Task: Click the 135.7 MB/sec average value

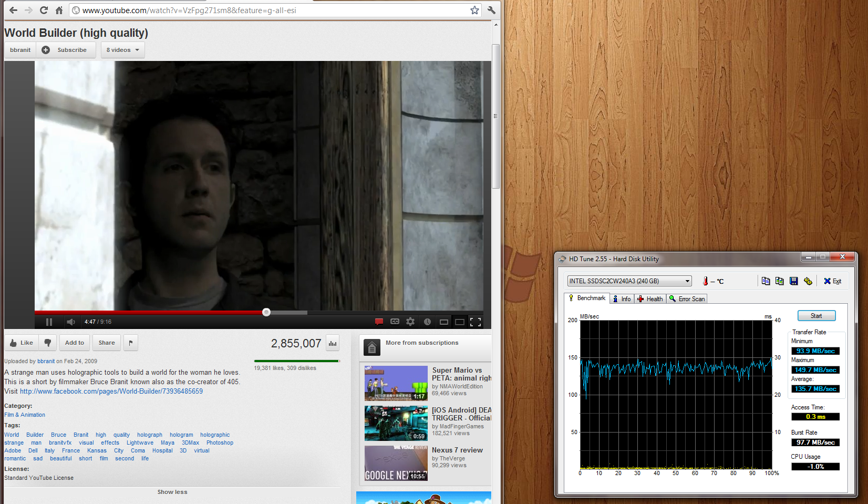Action: tap(815, 389)
